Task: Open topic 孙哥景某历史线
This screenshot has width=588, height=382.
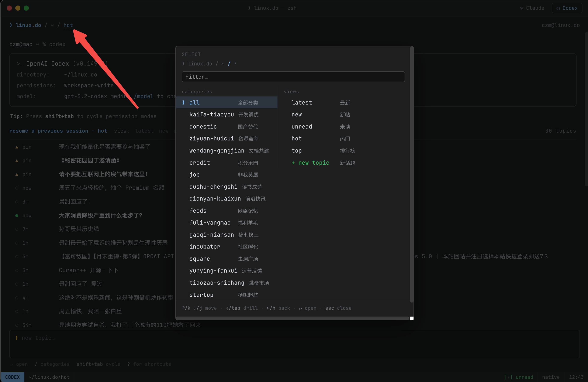Action: tap(79, 229)
